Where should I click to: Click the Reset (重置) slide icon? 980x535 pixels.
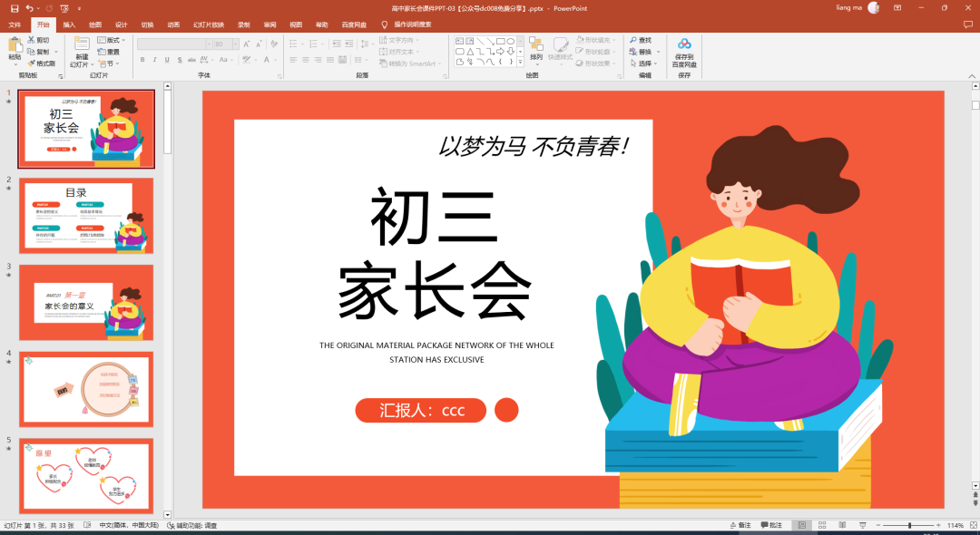click(102, 52)
